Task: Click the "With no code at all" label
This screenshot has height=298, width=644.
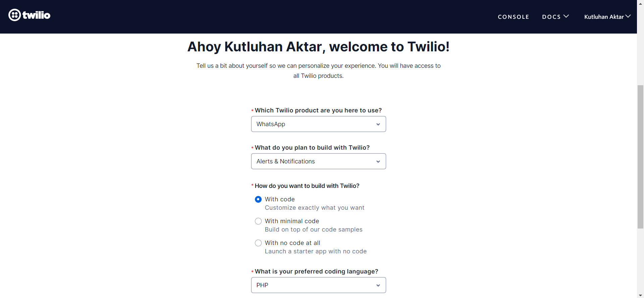Action: pos(292,243)
